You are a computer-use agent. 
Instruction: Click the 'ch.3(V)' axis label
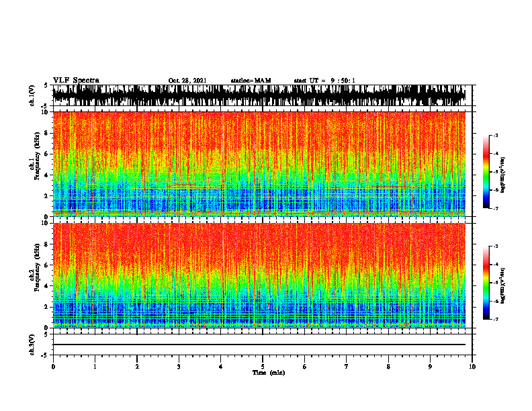click(32, 345)
